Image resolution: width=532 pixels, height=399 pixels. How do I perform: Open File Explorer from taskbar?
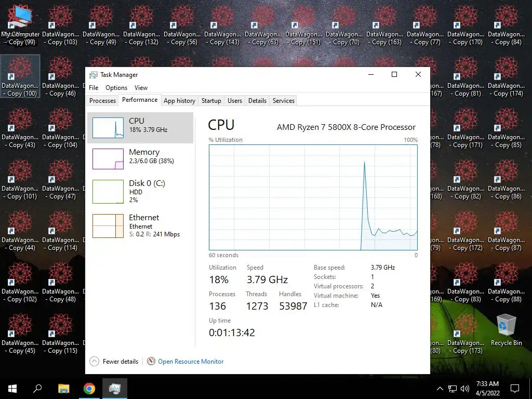point(63,389)
